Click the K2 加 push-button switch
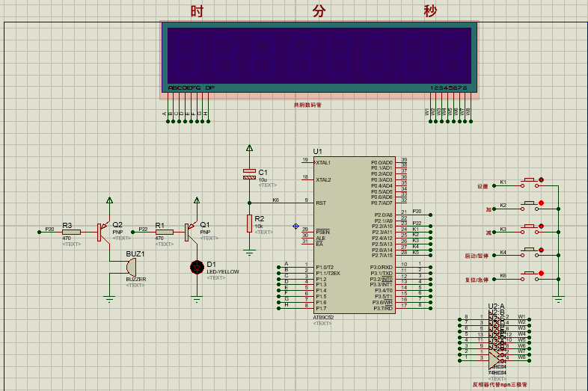Screen dimensions: 588x391 530,206
